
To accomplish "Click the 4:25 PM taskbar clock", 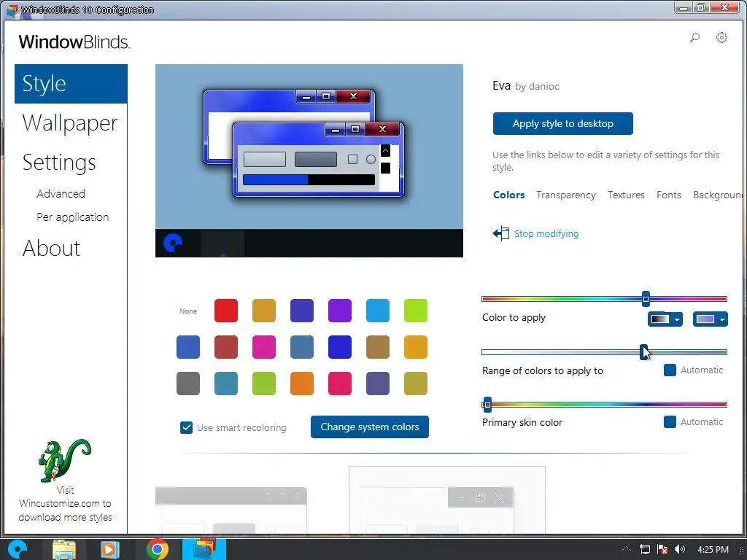I will tap(713, 549).
